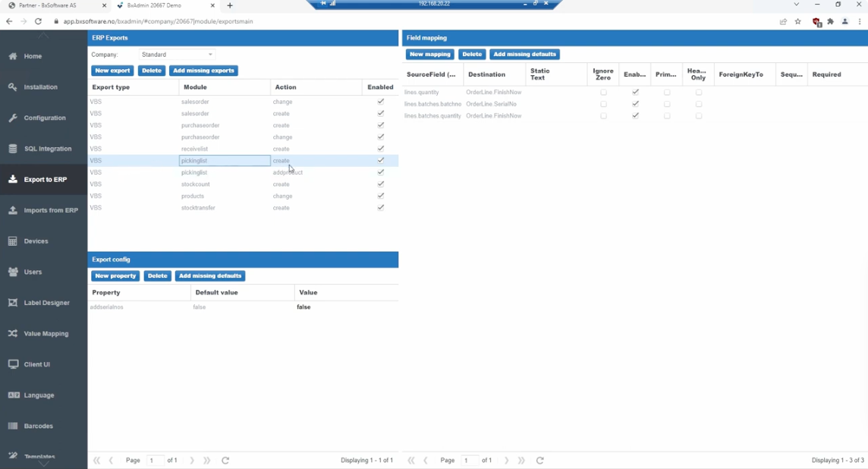Toggle Enabled for products change export
The width and height of the screenshot is (868, 469).
point(380,196)
